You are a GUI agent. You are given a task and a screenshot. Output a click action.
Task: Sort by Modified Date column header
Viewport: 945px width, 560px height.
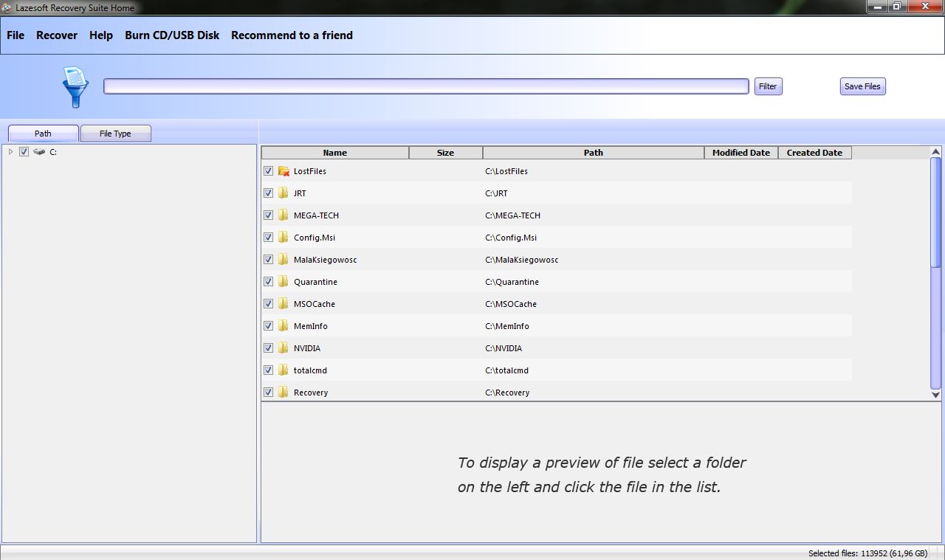(741, 153)
